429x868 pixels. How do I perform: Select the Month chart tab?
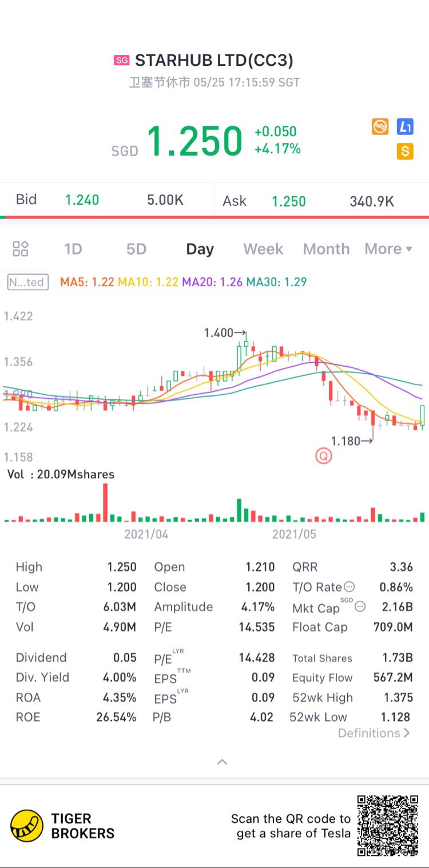click(327, 249)
